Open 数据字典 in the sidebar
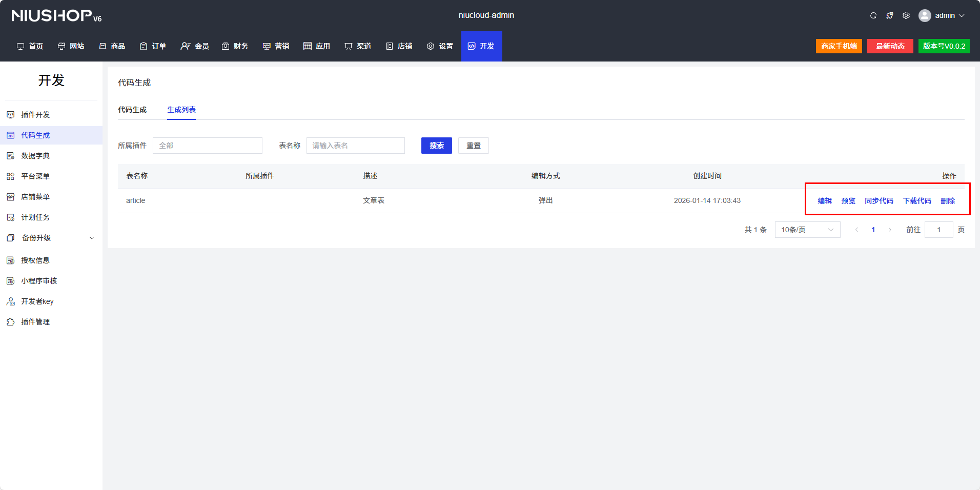Screen dimensions: 980x490 35,156
